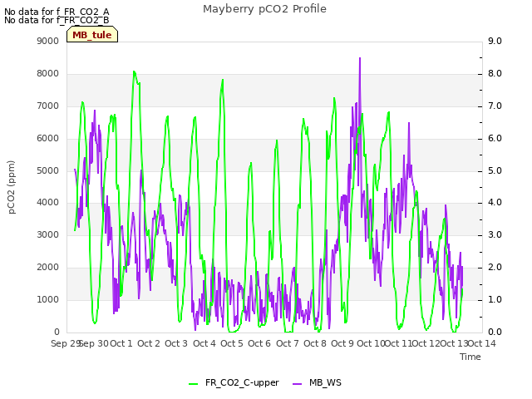Click the Oct 7 date label
The height and width of the screenshot is (399, 532).
coord(288,343)
